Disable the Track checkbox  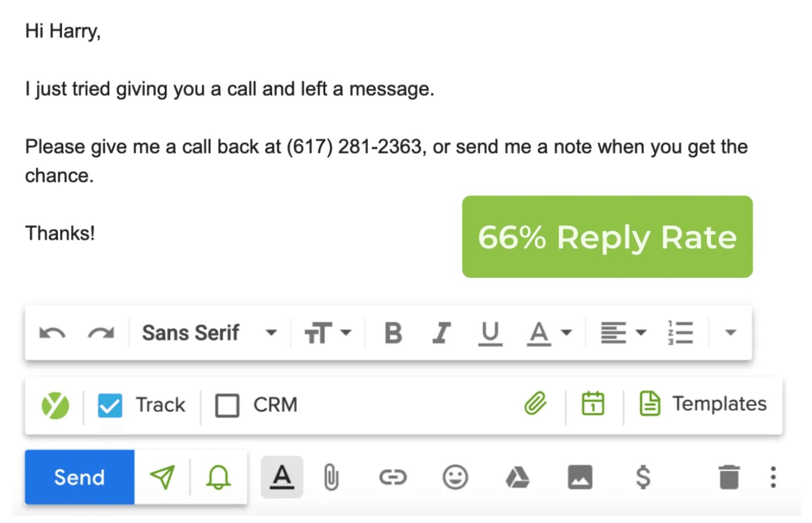(110, 405)
